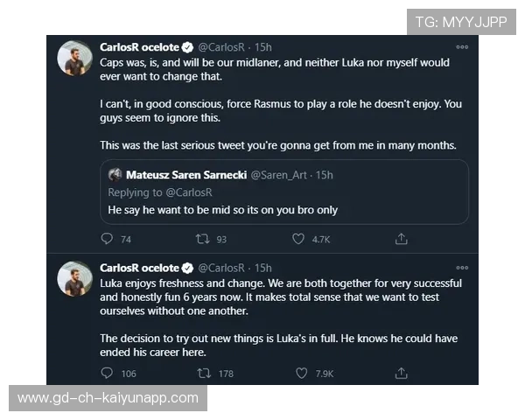Click Mateusz Saren Sarnecki display name
525x420 pixels.
pyautogui.click(x=186, y=175)
